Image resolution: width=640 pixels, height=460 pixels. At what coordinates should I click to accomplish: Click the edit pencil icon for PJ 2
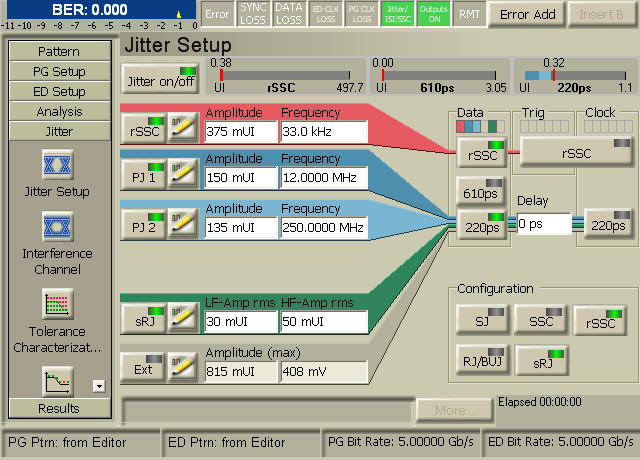pyautogui.click(x=181, y=221)
